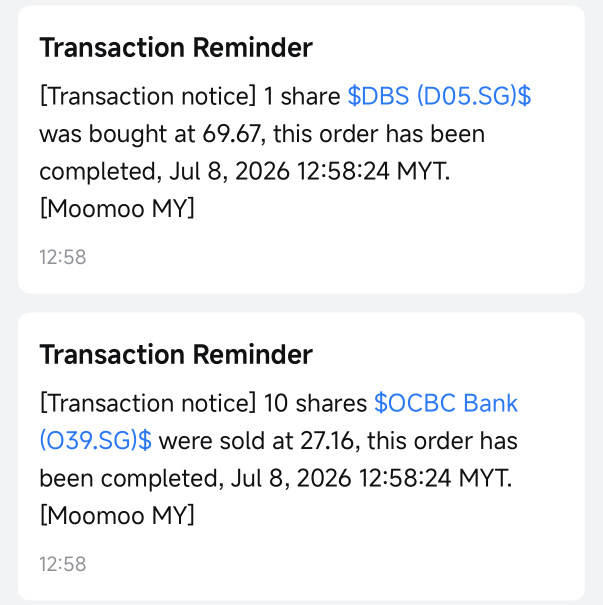This screenshot has height=605, width=603.
Task: Select the [Moomoo MY] tag in DBS notice
Action: click(117, 209)
